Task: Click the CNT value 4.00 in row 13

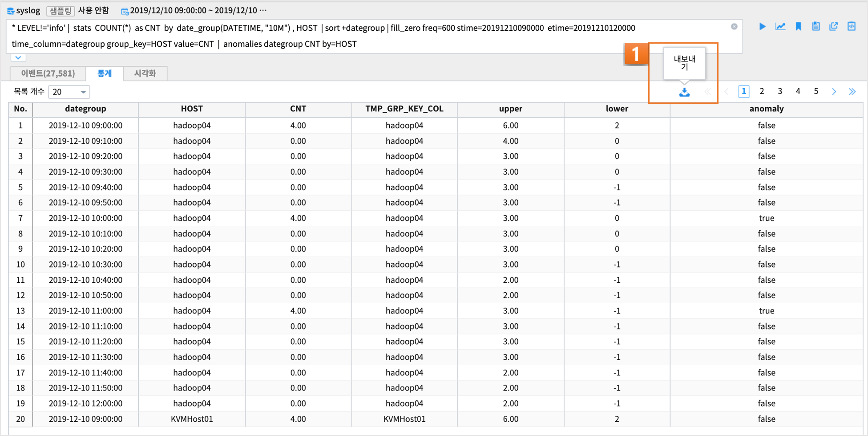Action: [x=298, y=311]
